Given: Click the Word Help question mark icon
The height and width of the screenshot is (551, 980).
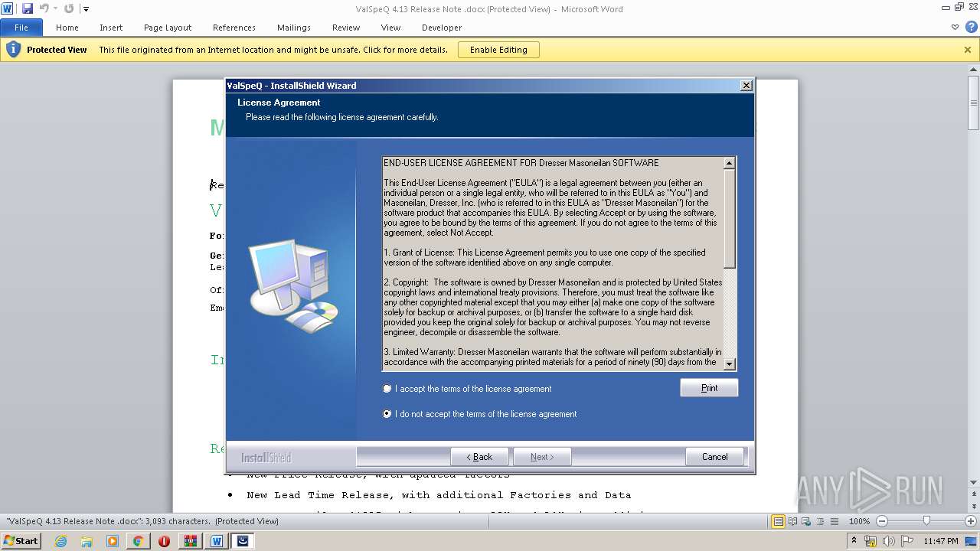Looking at the screenshot, I should [x=970, y=27].
